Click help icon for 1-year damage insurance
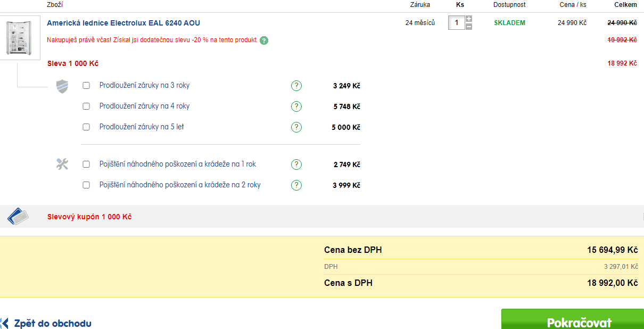Image resolution: width=644 pixels, height=329 pixels. [296, 164]
